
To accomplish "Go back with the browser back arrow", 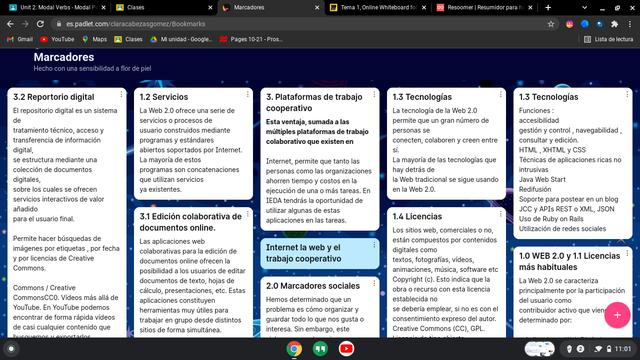I will tap(10, 24).
